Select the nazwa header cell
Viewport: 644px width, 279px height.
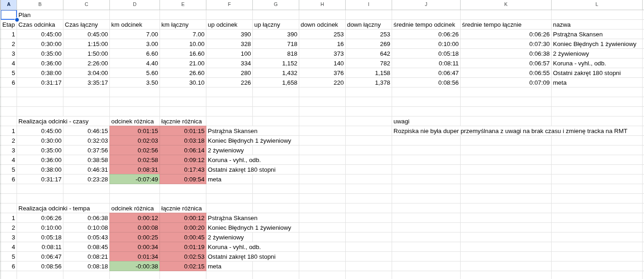597,24
